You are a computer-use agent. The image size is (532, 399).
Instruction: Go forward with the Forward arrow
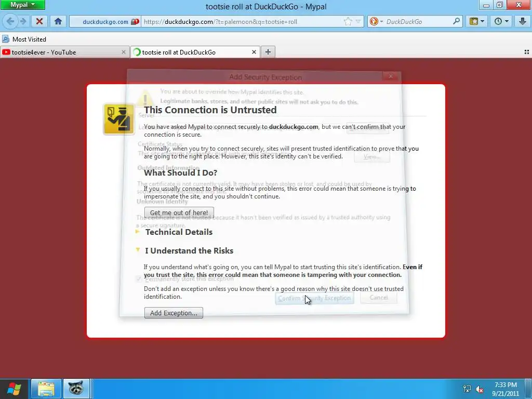(x=23, y=22)
